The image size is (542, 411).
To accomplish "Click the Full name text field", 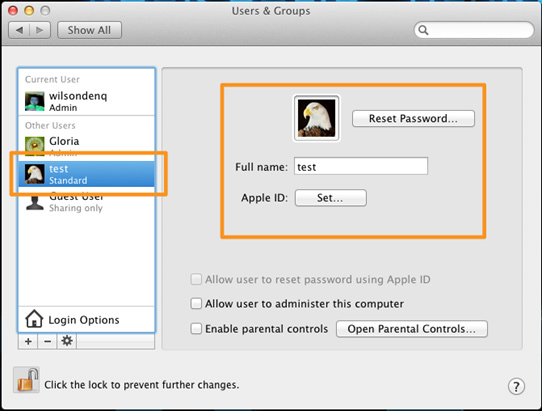I will click(361, 166).
